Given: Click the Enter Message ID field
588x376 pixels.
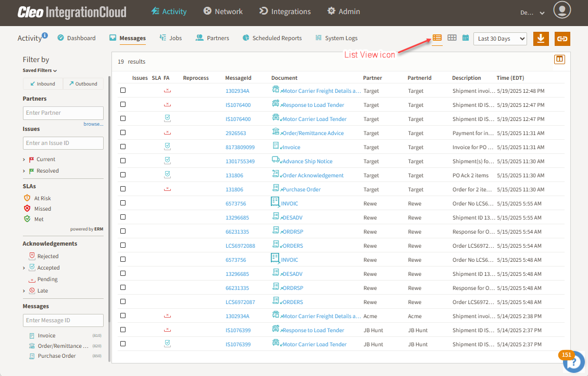Looking at the screenshot, I should (63, 320).
